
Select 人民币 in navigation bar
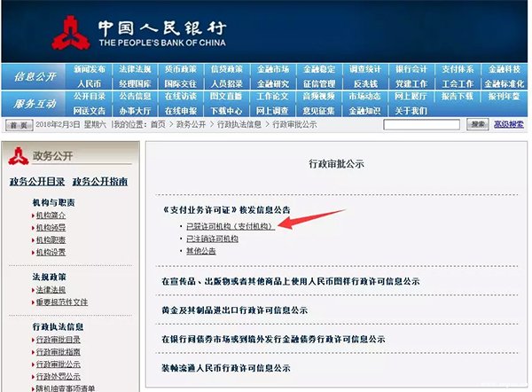point(90,84)
